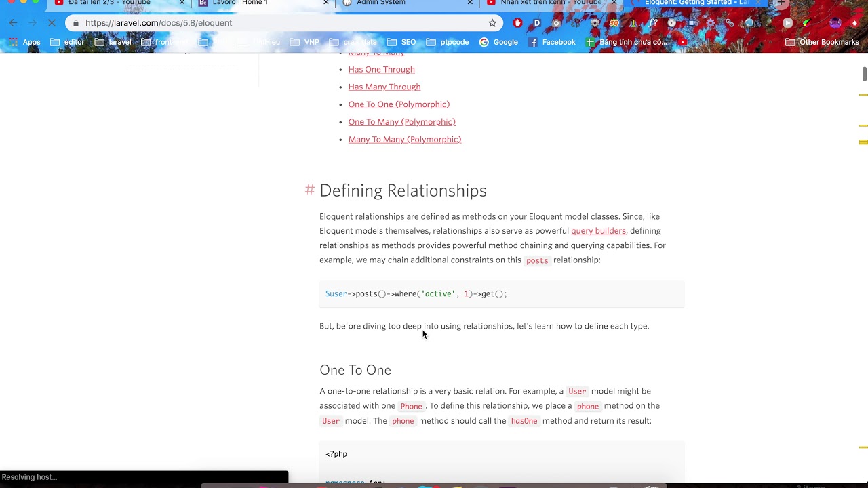Click the # anchor beside Defining Relationships
This screenshot has height=488, width=868.
click(x=309, y=190)
